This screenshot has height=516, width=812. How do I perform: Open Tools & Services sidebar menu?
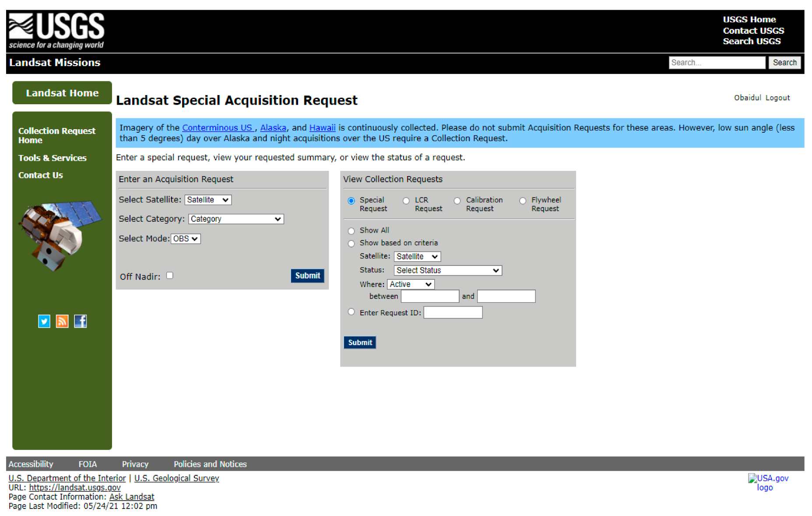pyautogui.click(x=53, y=158)
